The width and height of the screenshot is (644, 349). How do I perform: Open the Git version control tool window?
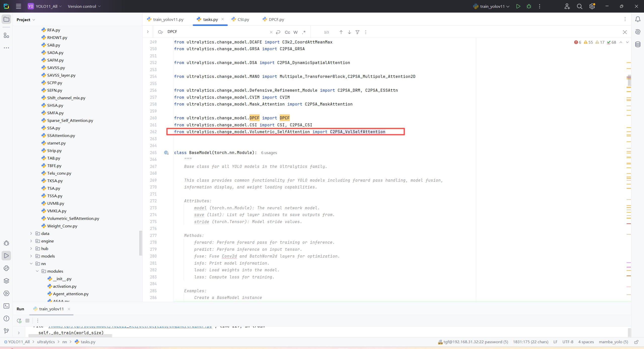coord(7,331)
